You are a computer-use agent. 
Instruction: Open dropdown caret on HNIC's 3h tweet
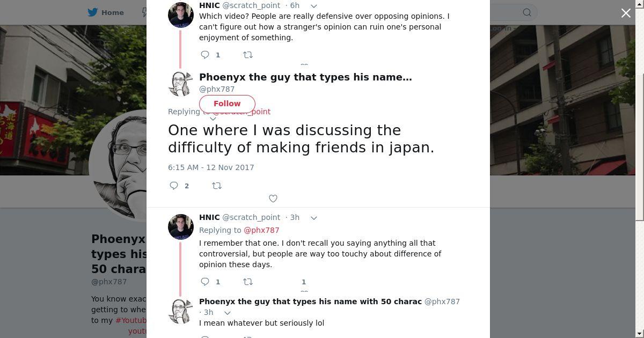pyautogui.click(x=314, y=218)
